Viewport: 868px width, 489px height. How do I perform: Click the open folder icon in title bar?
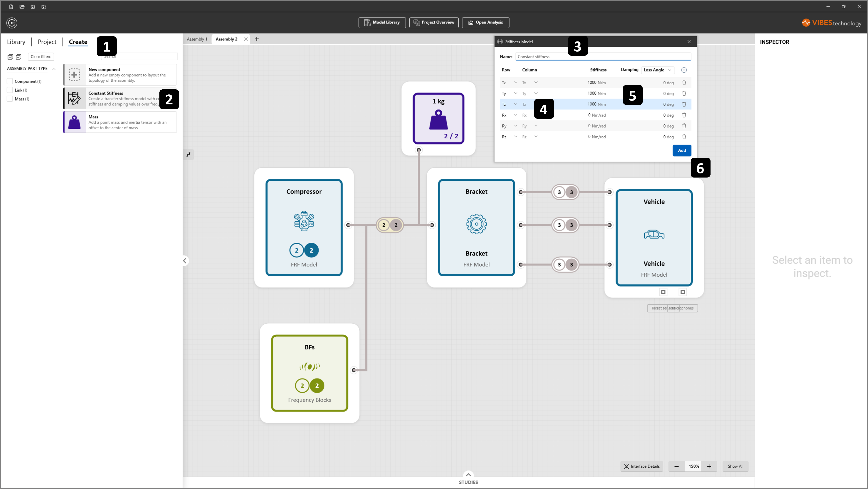[x=22, y=7]
